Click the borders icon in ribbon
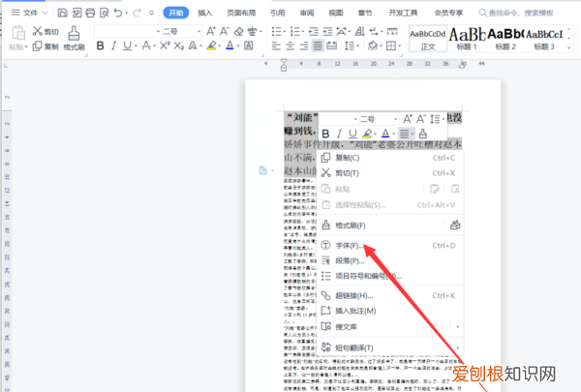 click(x=391, y=45)
